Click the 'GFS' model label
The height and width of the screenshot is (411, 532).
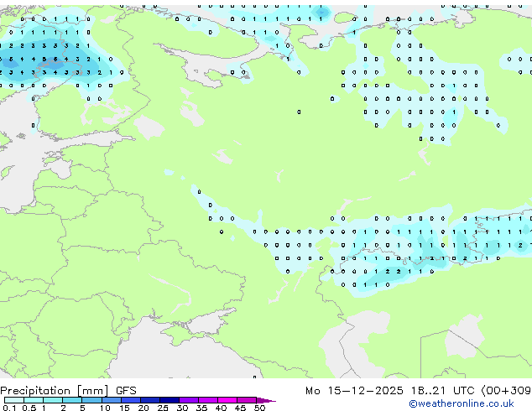click(x=126, y=391)
